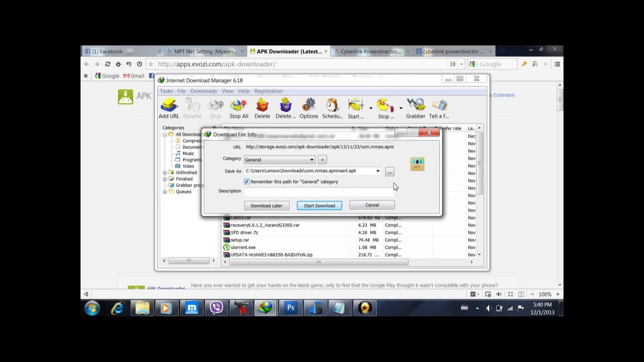Click the browser reload icon

click(107, 64)
